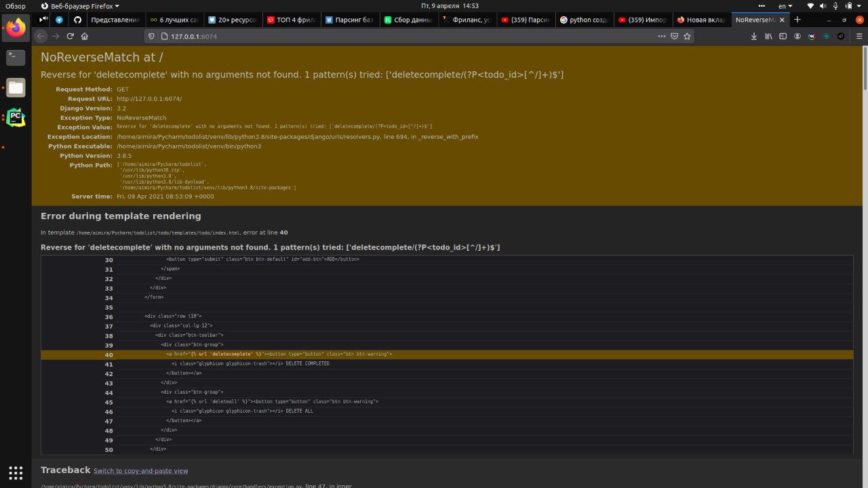Click the volume speaker icon in top panel
868x488 pixels.
(823, 5)
